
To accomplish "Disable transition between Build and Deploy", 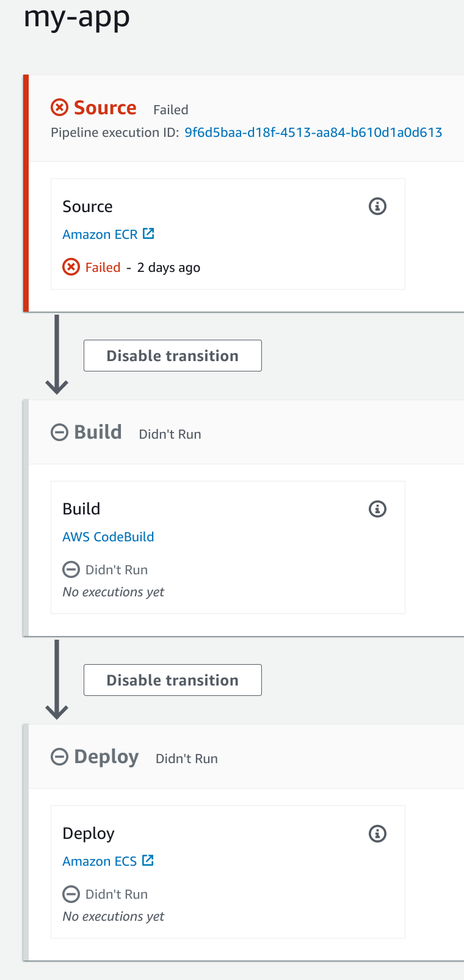I will click(173, 680).
